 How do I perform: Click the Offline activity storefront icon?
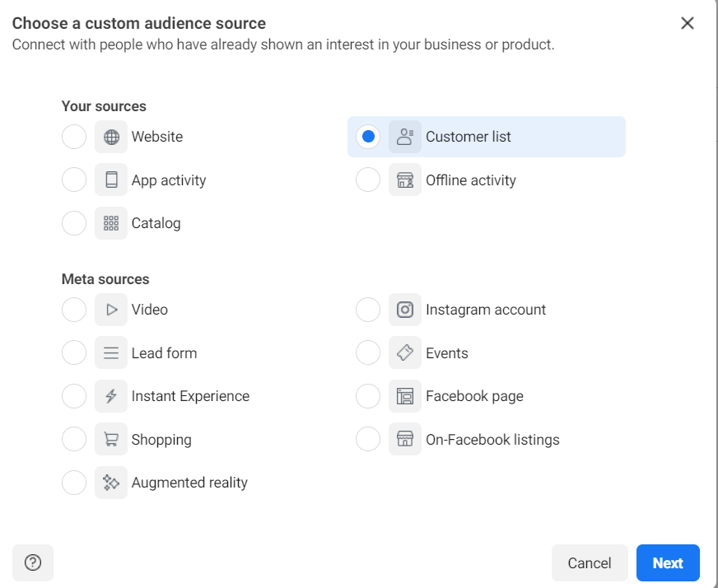[405, 180]
